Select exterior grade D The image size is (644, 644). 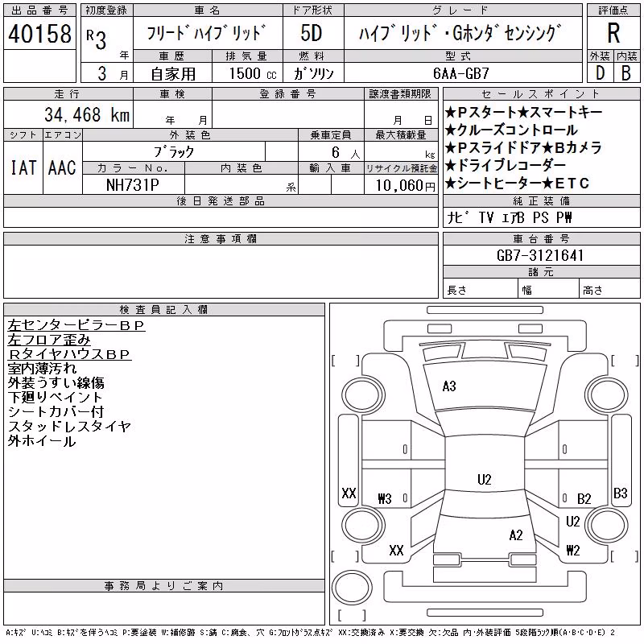pos(600,73)
